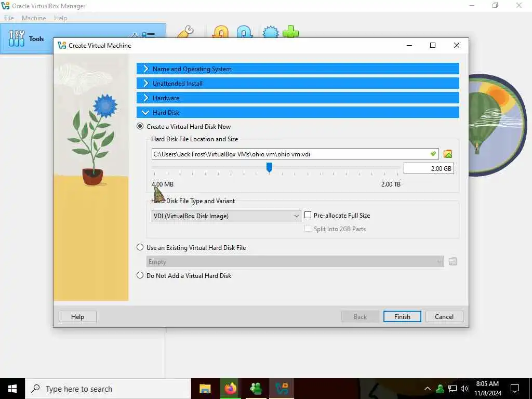Open the Help menu in menu bar
This screenshot has height=399, width=532.
point(60,18)
